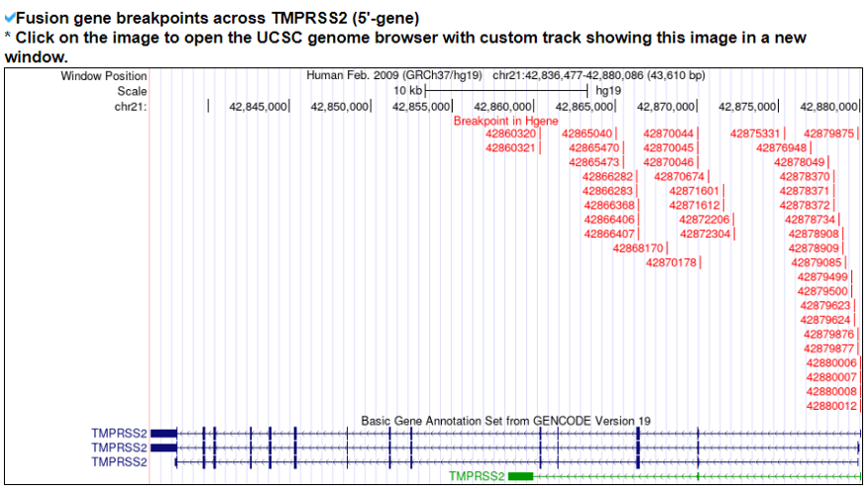868x489 pixels.
Task: Click the green TMPRSS2 transcript label
Action: 477,476
